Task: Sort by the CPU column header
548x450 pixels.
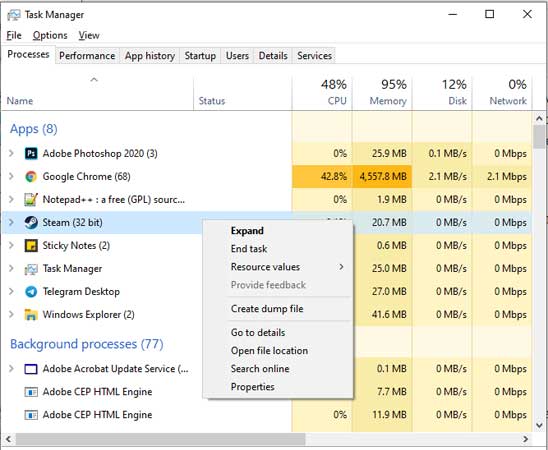Action: tap(322, 93)
